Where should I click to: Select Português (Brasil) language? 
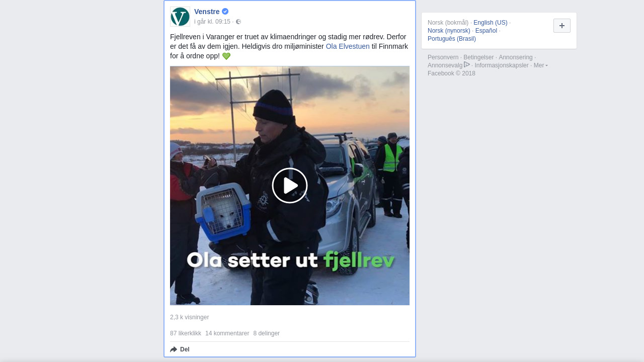[452, 39]
